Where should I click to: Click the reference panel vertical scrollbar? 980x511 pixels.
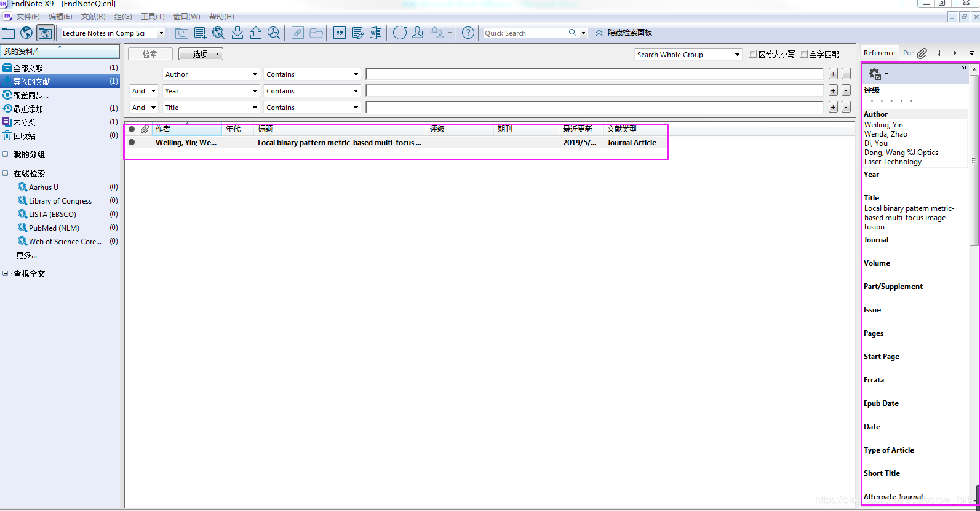[x=974, y=160]
